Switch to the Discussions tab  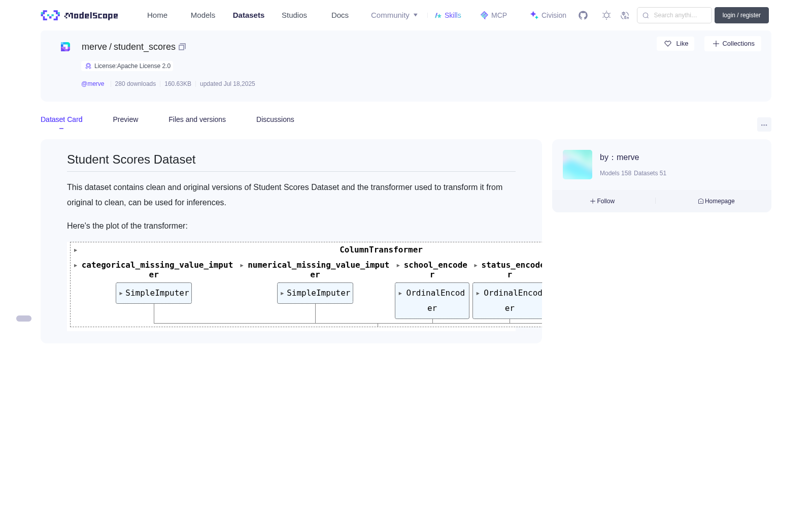(x=275, y=119)
